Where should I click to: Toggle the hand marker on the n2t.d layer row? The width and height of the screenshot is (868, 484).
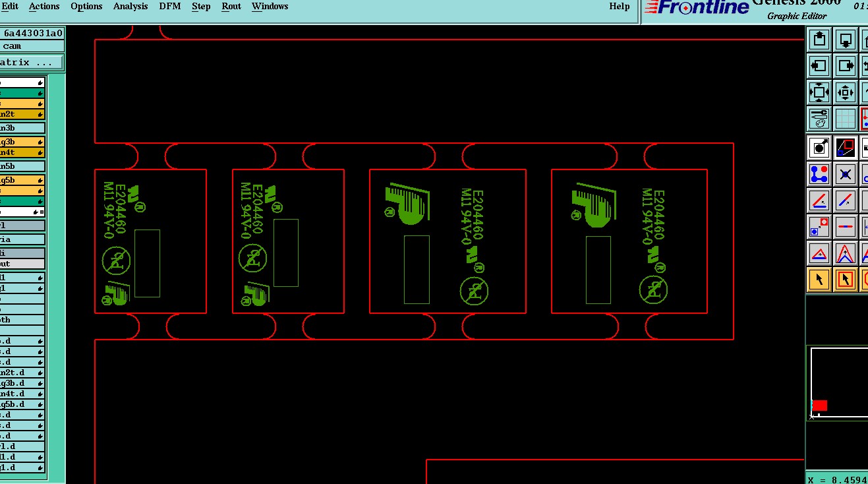[x=41, y=373]
